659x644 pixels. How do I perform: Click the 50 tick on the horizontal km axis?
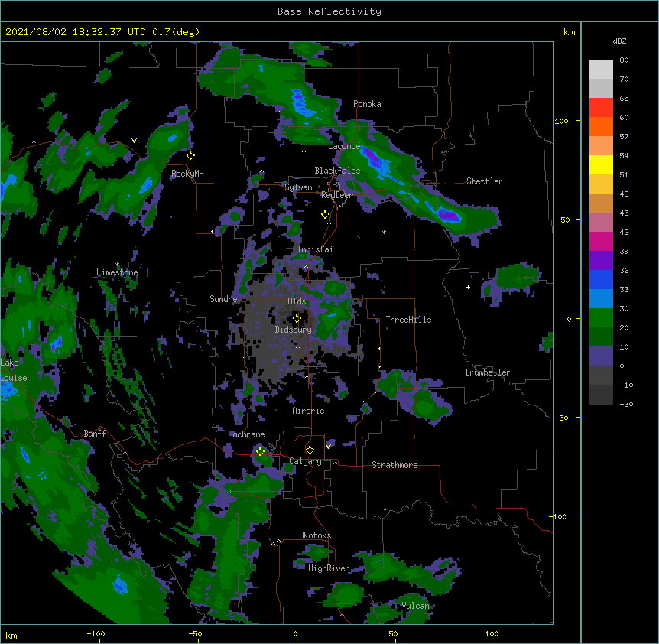tap(393, 633)
